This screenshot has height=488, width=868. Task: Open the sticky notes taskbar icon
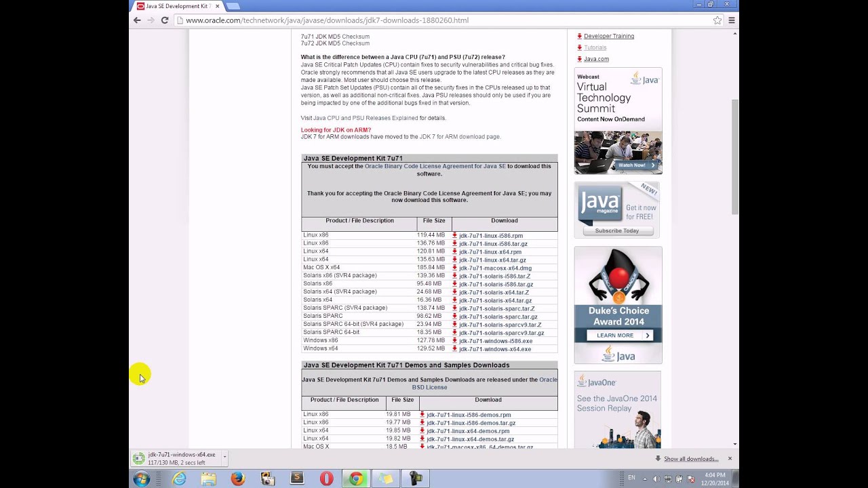386,479
